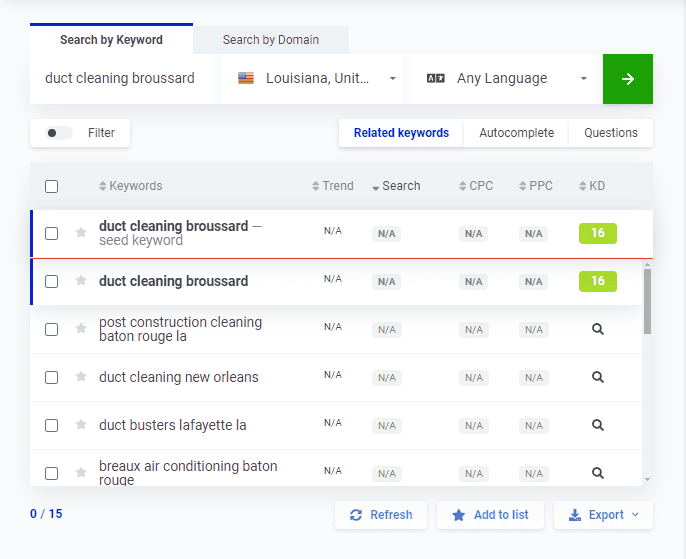Click magnifier icon for 'post construction cleaning' KD
Screen dimensions: 686x559
click(597, 329)
